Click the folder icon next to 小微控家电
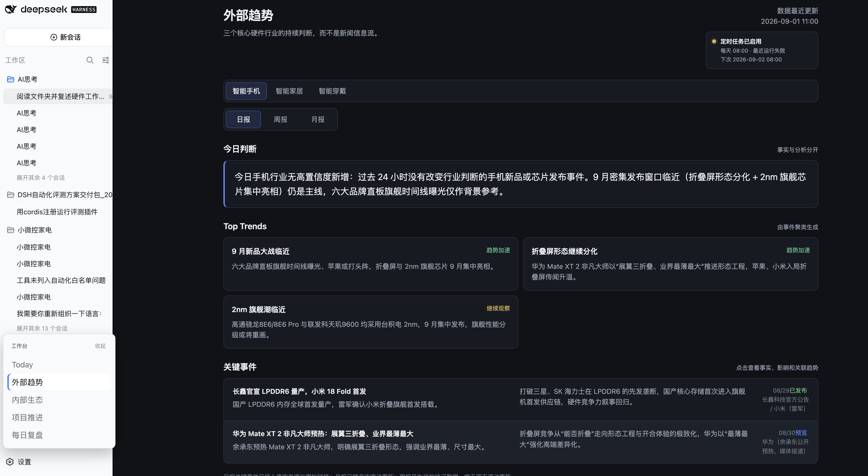This screenshot has width=868, height=476. (x=11, y=230)
